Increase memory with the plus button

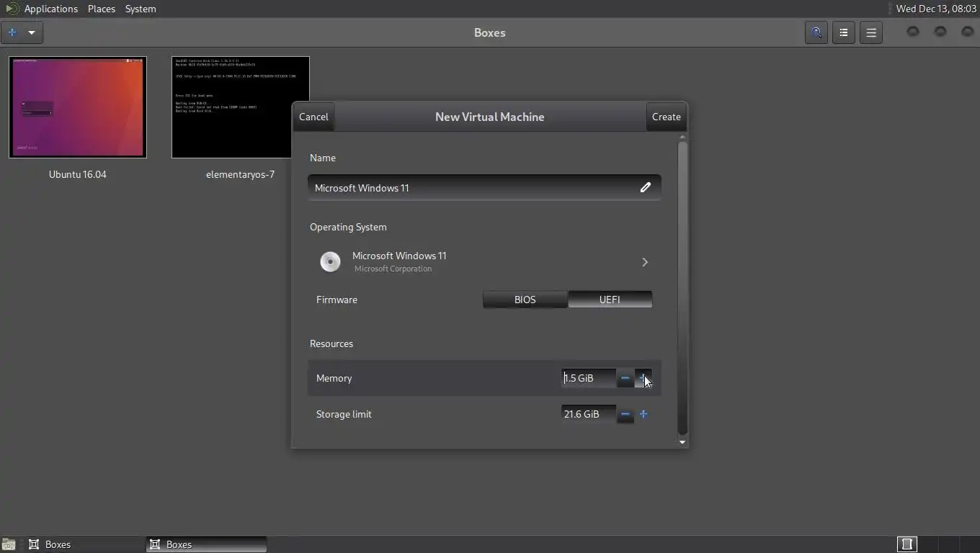tap(643, 378)
